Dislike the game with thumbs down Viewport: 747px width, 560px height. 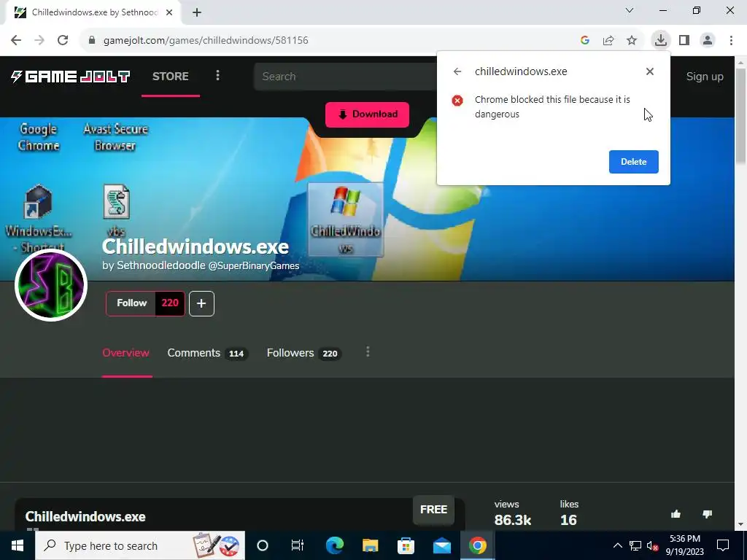pos(707,514)
